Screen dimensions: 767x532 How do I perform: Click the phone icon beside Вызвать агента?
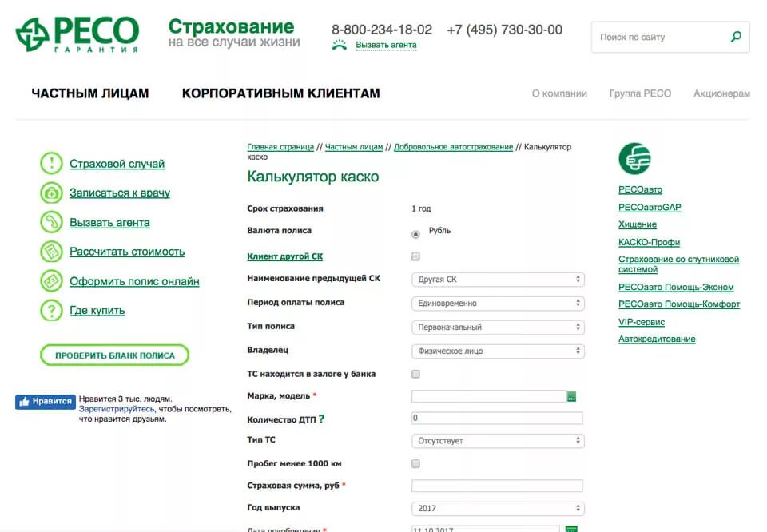(x=51, y=223)
